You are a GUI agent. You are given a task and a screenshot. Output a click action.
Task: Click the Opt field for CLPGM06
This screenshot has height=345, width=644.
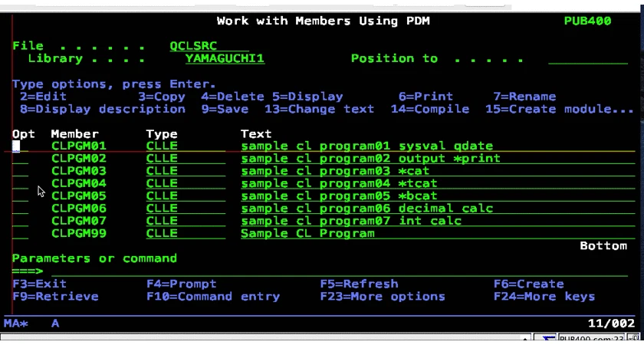(x=20, y=209)
